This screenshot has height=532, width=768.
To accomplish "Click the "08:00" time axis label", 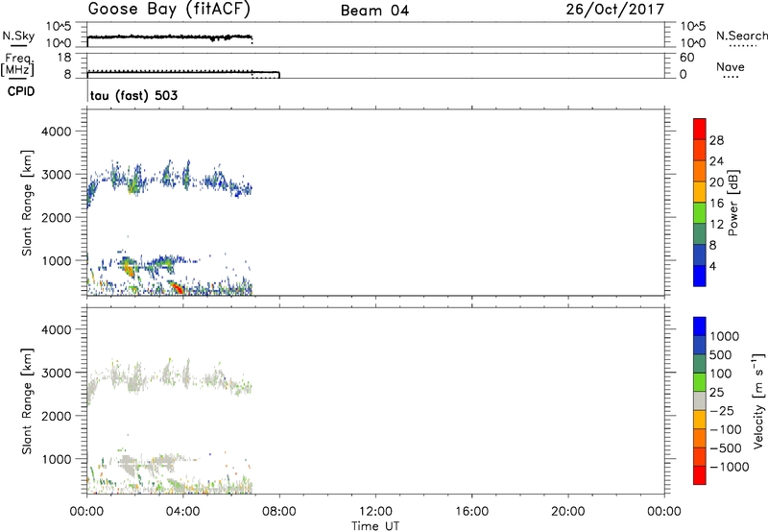I will [279, 512].
